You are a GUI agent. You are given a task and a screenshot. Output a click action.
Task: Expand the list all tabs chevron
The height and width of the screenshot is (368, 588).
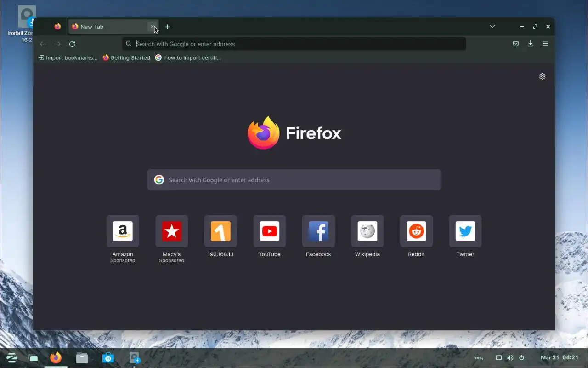[x=492, y=27]
